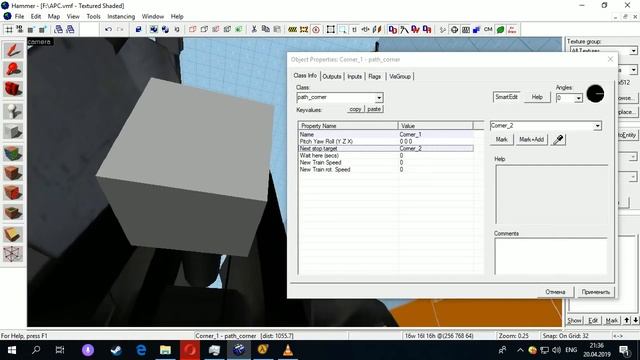This screenshot has height=360, width=640.
Task: Pick entity with the eyedropper icon
Action: (x=558, y=140)
